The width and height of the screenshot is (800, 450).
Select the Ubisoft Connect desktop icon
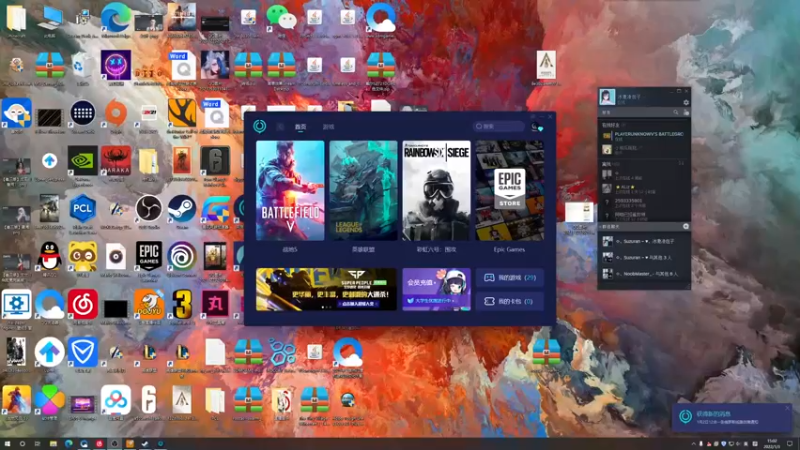182,259
